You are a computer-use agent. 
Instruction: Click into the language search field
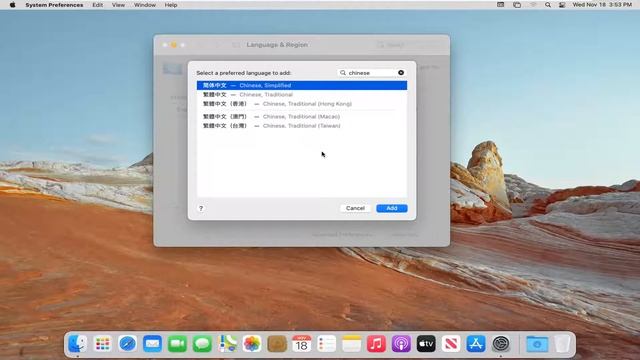(371, 73)
